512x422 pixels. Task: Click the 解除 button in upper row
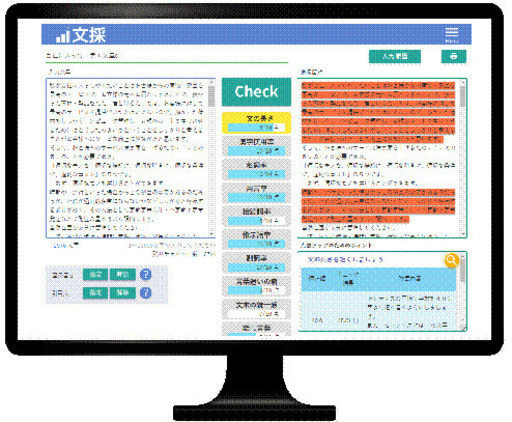(x=123, y=274)
